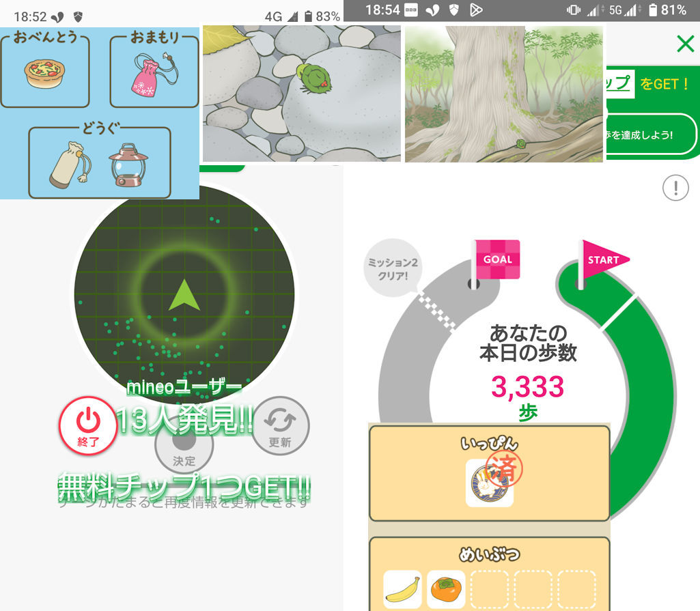Tap the quiche item in おべんとう box

(44, 74)
